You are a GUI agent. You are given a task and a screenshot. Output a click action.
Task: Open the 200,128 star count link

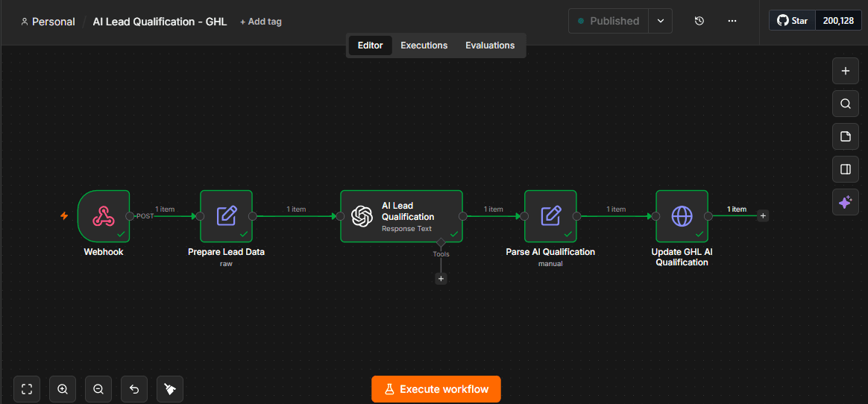[838, 21]
